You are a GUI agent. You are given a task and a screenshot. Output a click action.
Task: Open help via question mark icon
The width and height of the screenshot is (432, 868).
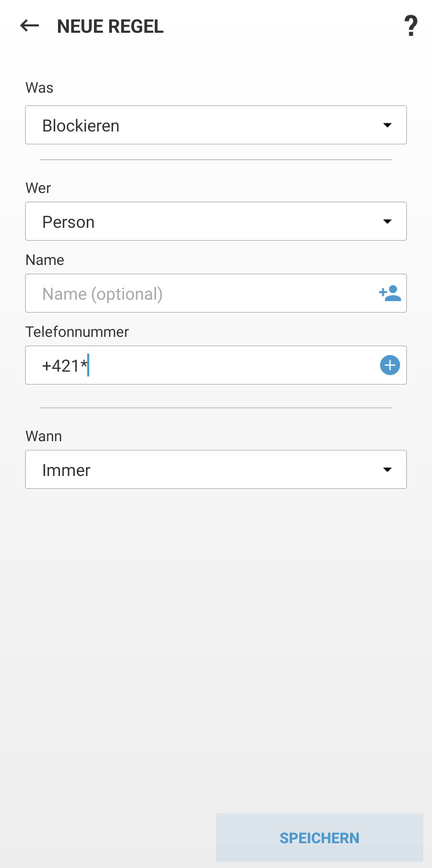[x=411, y=26]
